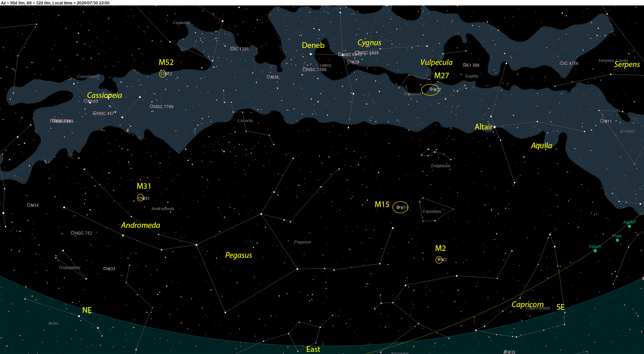Select the NGC 6888 nebula marker
This screenshot has width=644, height=354.
pos(357,53)
